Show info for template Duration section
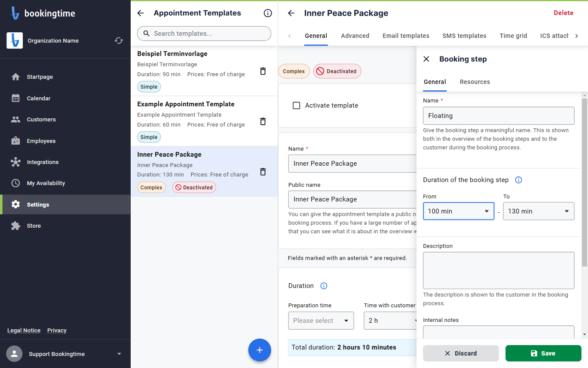The height and width of the screenshot is (368, 588). 324,286
